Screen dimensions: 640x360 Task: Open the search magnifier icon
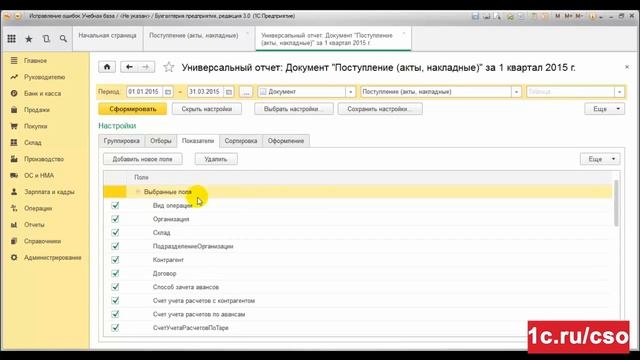pos(63,39)
